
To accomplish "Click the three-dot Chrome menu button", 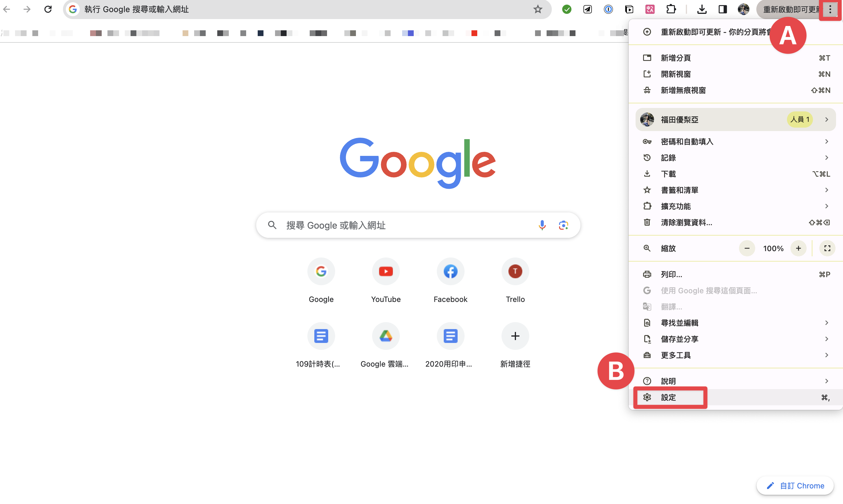I will point(830,9).
